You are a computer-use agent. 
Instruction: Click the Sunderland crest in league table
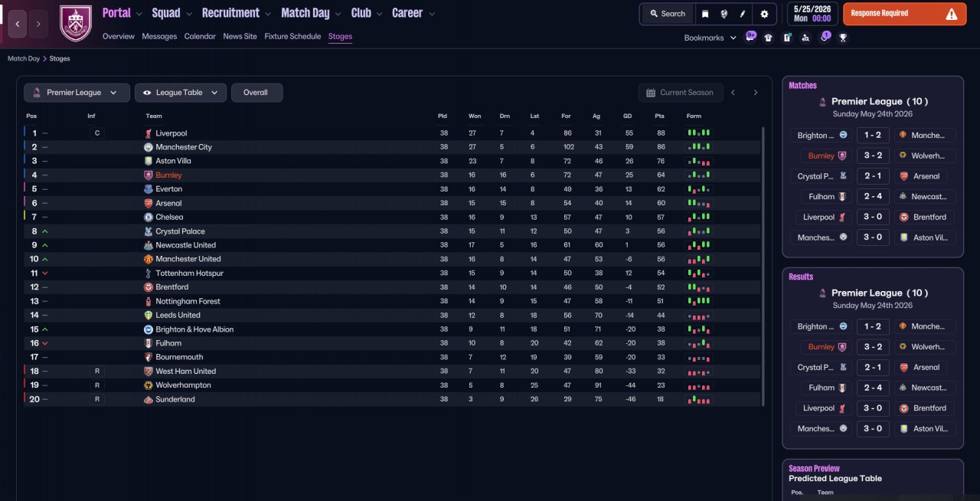(149, 399)
